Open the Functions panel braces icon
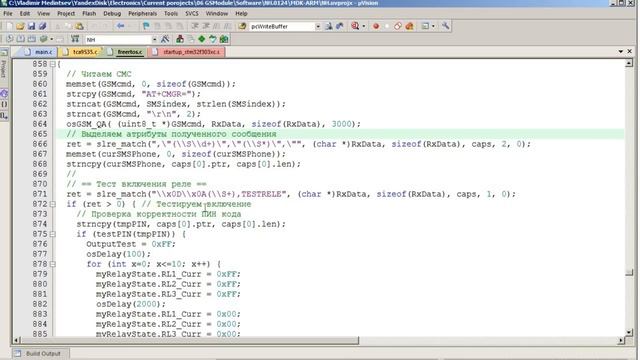The width and height of the screenshot is (640, 360). (4, 104)
